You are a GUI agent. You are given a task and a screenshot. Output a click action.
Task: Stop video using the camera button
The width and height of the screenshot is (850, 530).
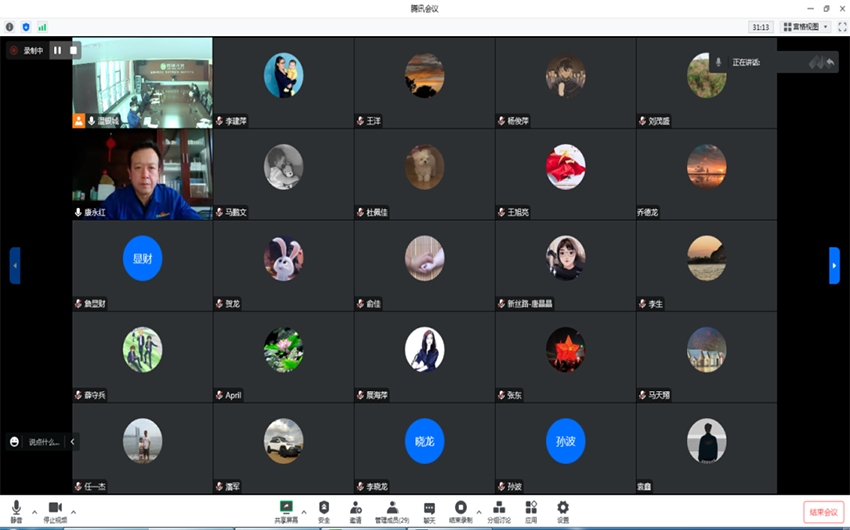click(55, 510)
